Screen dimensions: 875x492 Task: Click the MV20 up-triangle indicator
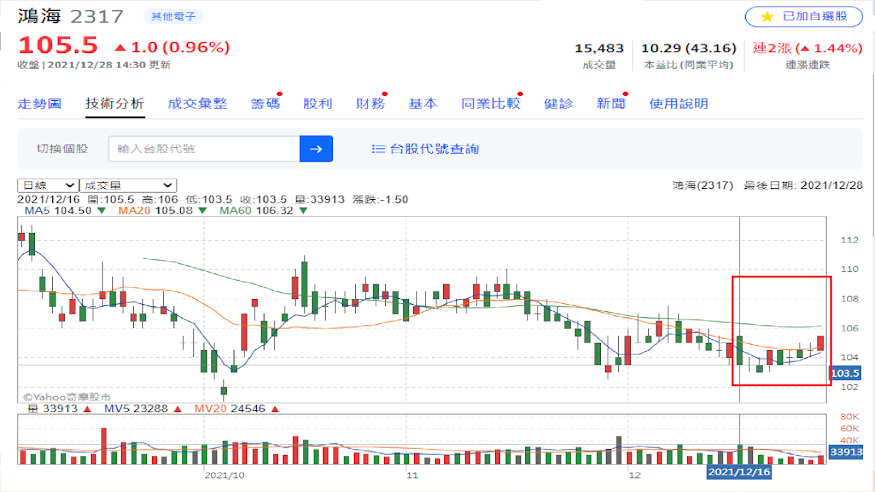click(x=275, y=409)
